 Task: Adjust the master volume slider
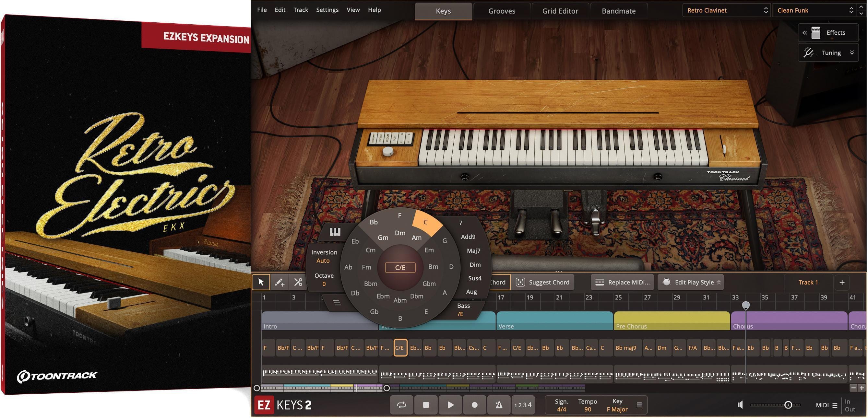point(789,405)
